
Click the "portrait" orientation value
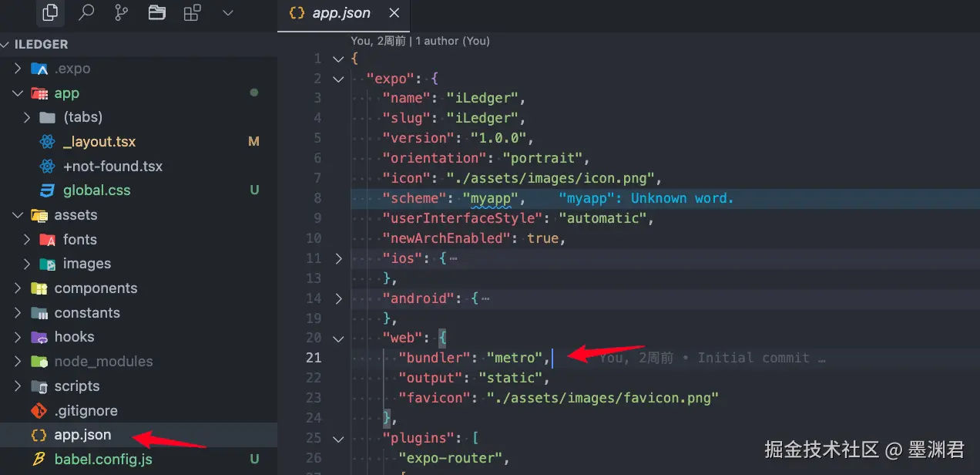click(542, 158)
